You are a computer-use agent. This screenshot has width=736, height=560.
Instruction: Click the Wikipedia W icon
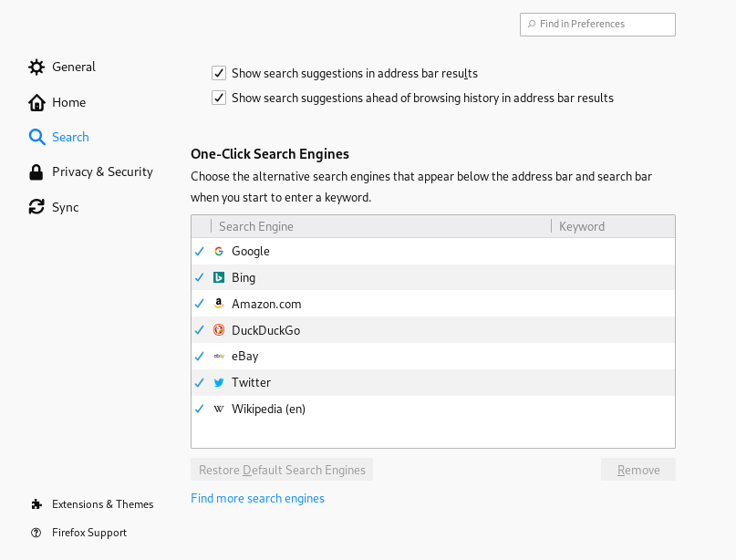[x=219, y=410]
